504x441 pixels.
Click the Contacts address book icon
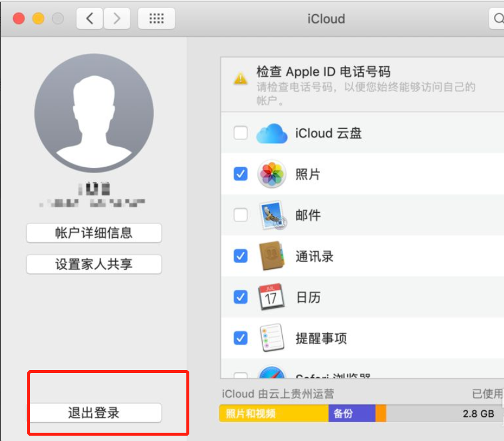272,256
